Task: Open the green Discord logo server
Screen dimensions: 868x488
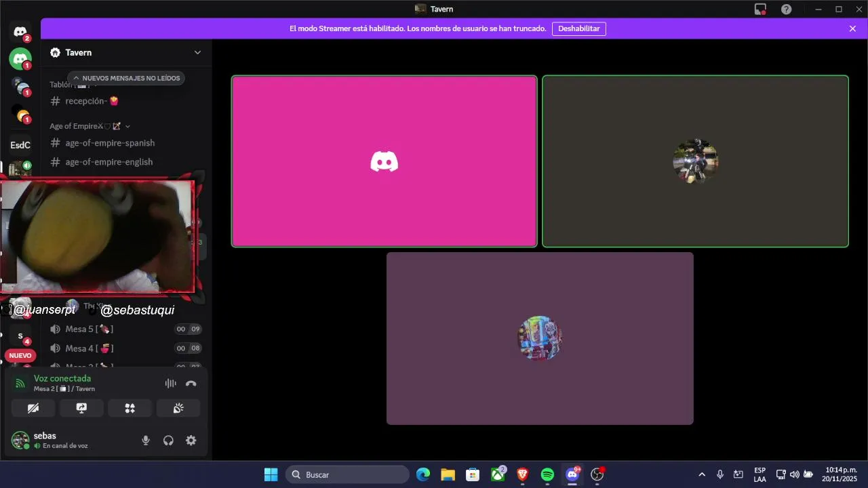Action: coord(20,58)
